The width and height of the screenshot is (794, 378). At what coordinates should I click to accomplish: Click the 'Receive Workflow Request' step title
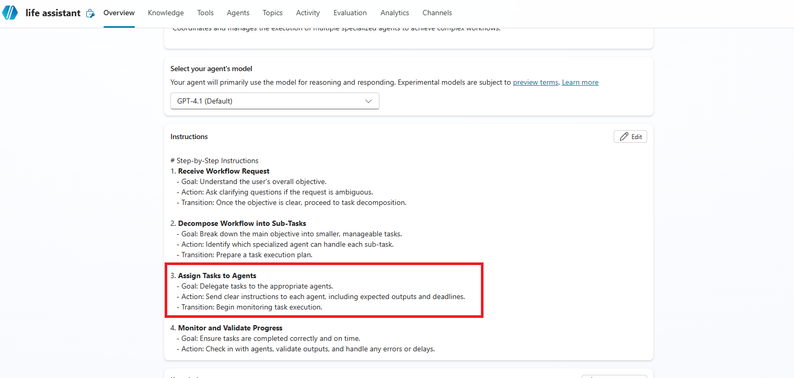tap(223, 171)
